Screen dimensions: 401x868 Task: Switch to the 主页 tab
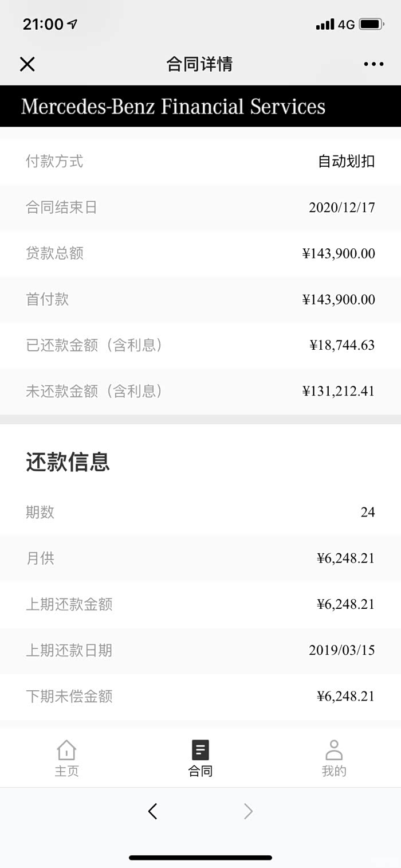66,771
